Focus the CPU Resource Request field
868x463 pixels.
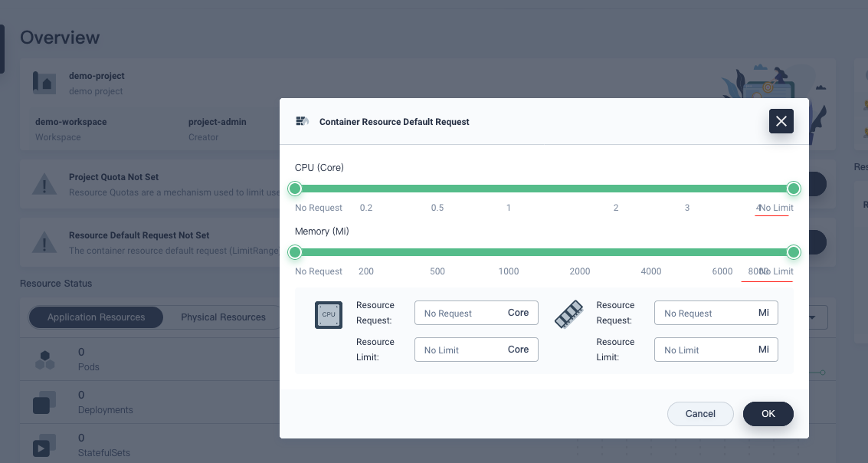476,313
